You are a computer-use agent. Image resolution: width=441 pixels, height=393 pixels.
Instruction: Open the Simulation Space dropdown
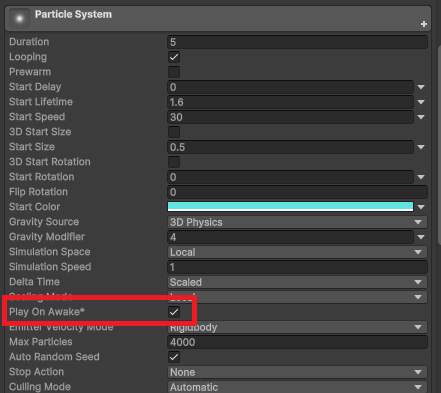[x=297, y=252]
